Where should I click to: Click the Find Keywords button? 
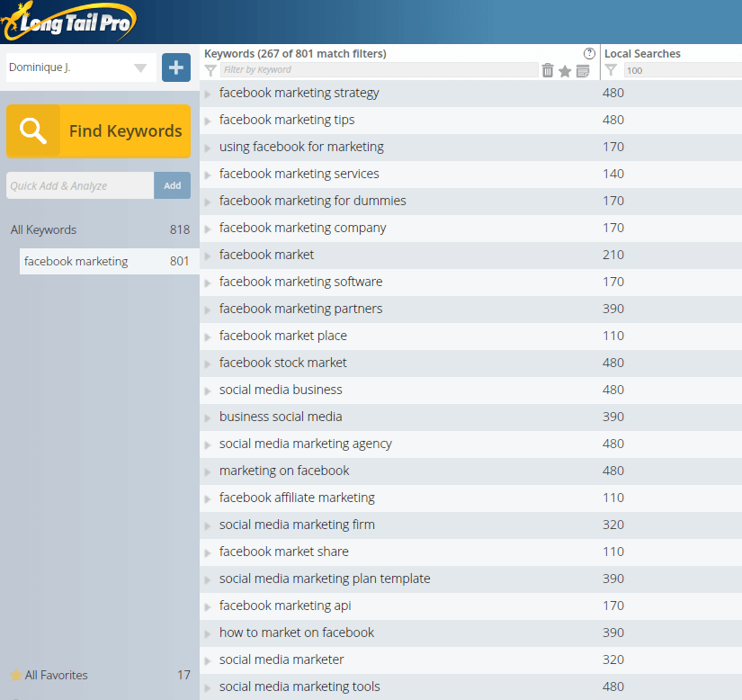tap(98, 131)
